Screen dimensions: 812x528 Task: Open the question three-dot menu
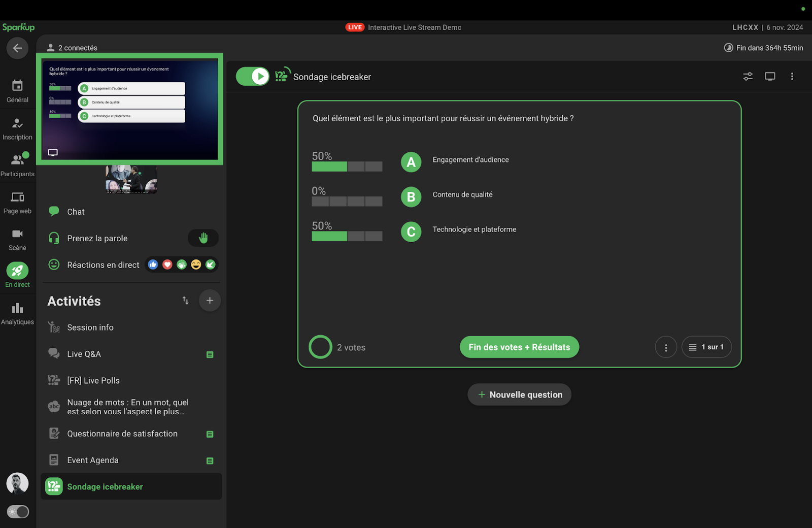pos(666,347)
